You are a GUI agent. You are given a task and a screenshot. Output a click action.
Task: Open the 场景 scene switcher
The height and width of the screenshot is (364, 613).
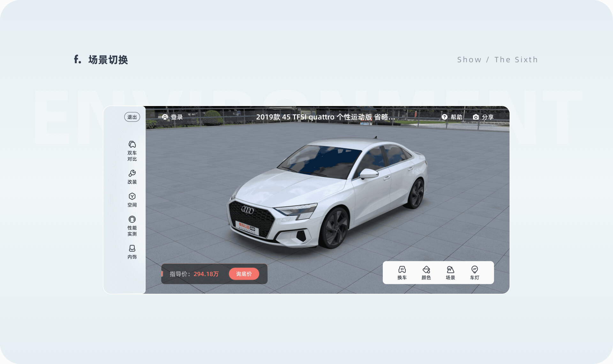450,273
